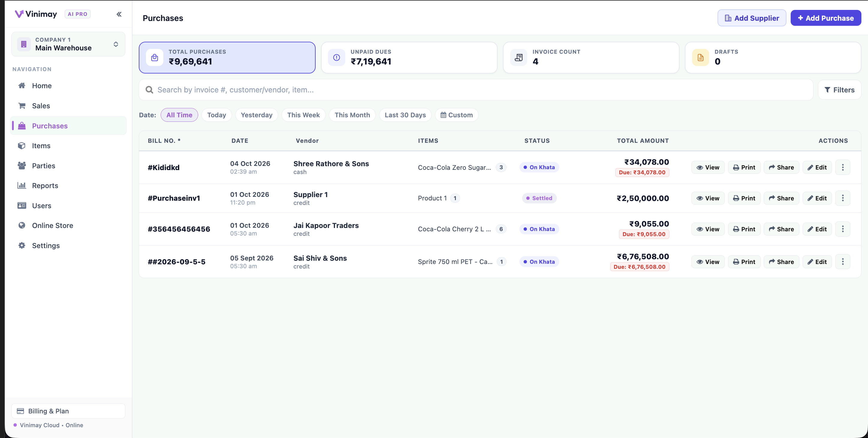Share the Sai Shiv & Sons bill
Screen dimensions: 868x438
[781, 262]
